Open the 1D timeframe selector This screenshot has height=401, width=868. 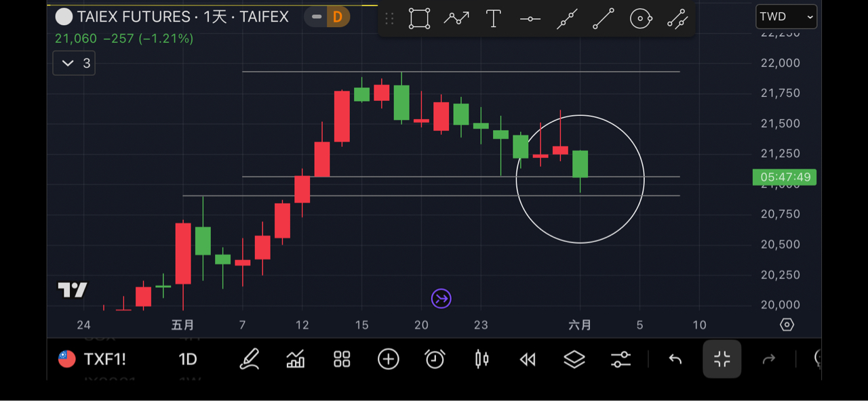[187, 359]
